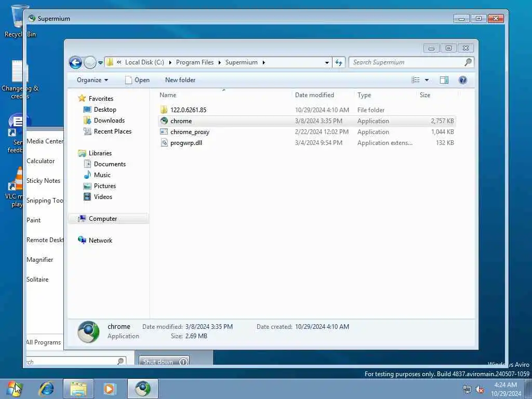The height and width of the screenshot is (399, 532).
Task: Open Magnifier from Start menu
Action: click(39, 260)
